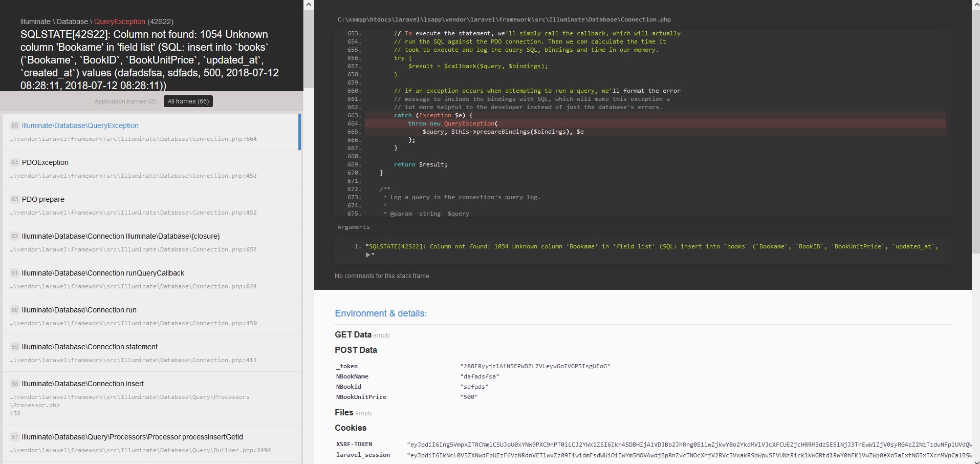
Task: Click the NBookUnitPrice POST key
Action: (361, 397)
